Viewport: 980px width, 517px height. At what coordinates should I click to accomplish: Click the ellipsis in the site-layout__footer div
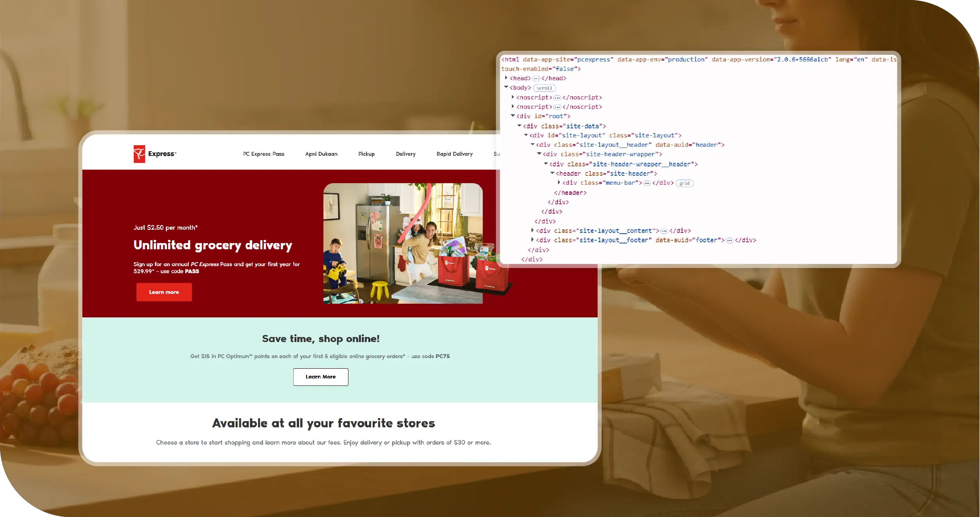pos(729,241)
